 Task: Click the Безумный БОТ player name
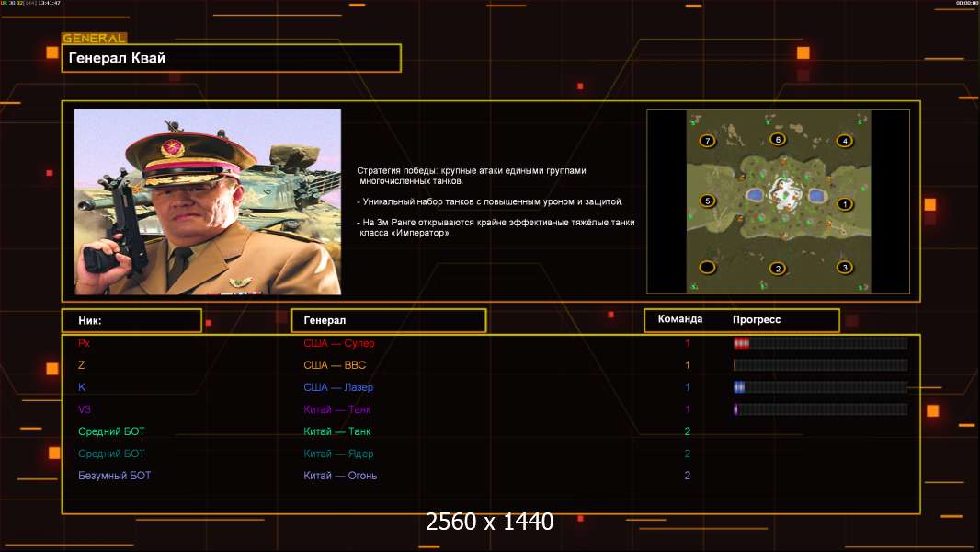[114, 476]
